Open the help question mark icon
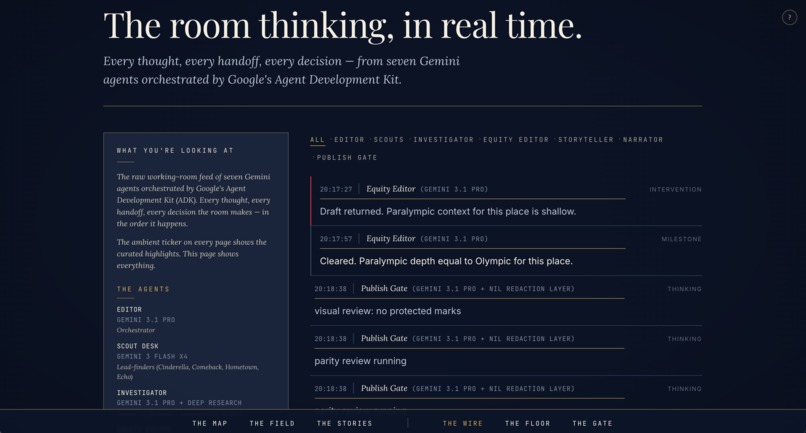Image resolution: width=806 pixels, height=433 pixels. (x=789, y=17)
